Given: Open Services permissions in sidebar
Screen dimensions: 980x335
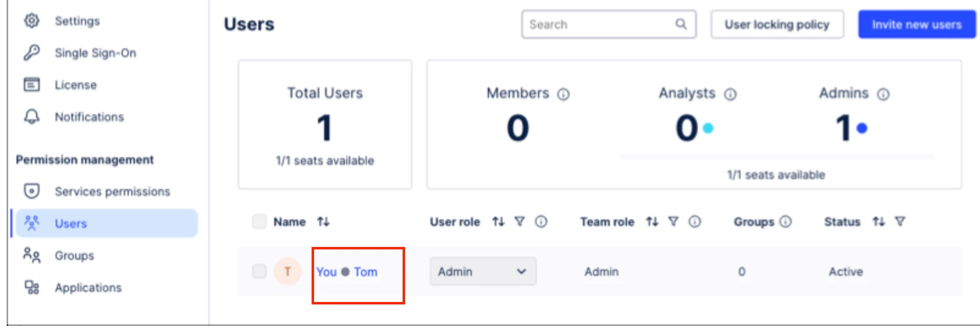Looking at the screenshot, I should coord(112,191).
